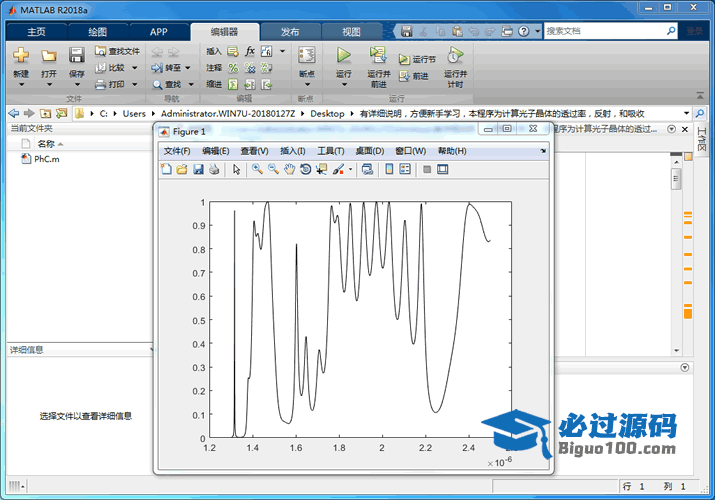Open File (文件) menu in Figure 1
715x500 pixels.
[x=177, y=151]
